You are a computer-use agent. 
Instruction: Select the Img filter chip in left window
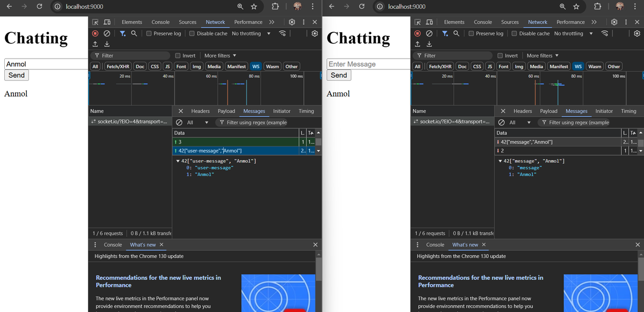(x=197, y=67)
